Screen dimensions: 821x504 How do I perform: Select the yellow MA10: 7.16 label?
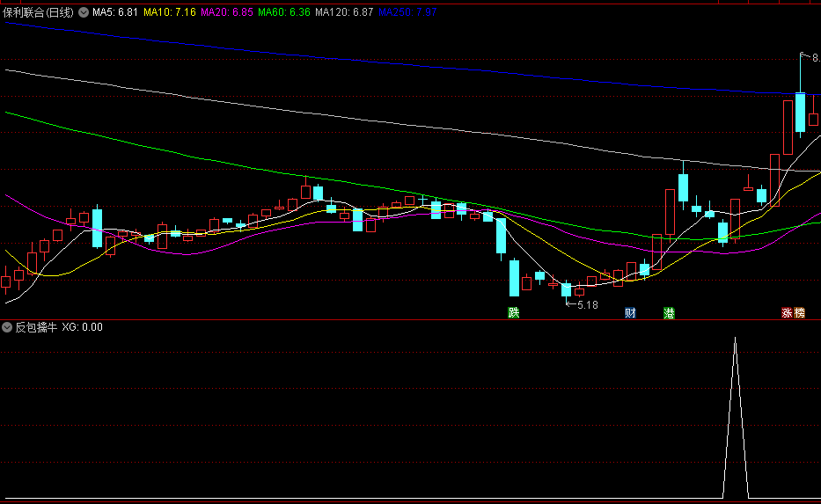click(x=170, y=12)
